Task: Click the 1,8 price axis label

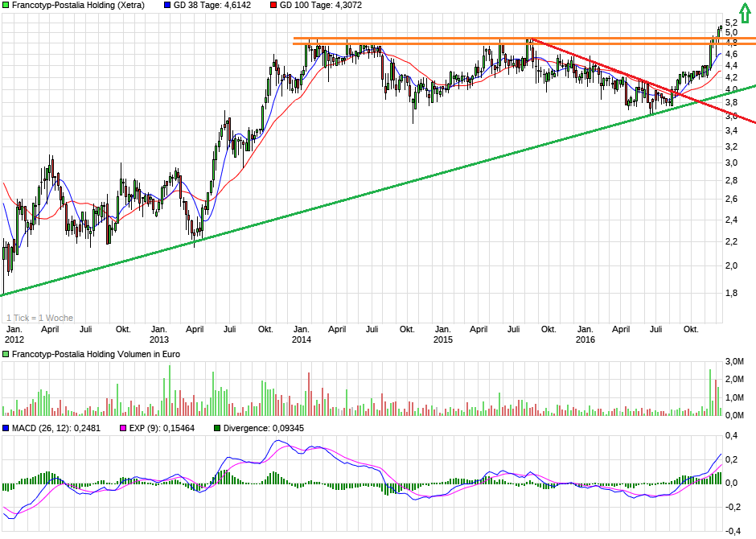Action: pos(731,293)
